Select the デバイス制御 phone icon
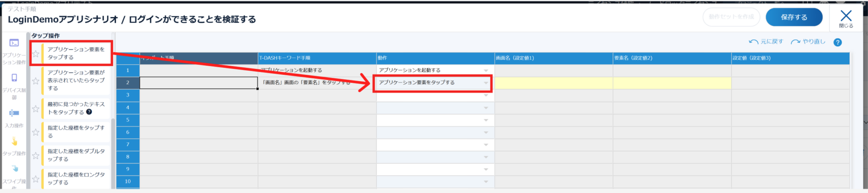This screenshot has height=193, width=868. tap(14, 78)
